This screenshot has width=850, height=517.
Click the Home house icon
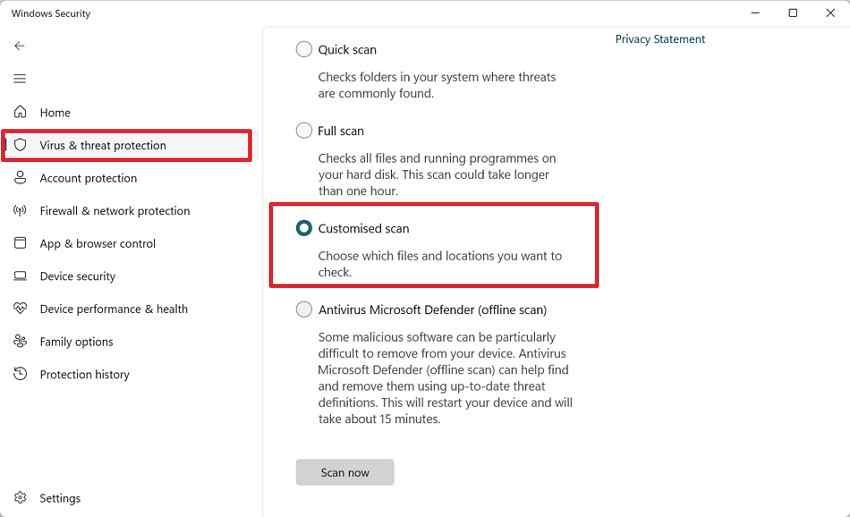[x=20, y=112]
